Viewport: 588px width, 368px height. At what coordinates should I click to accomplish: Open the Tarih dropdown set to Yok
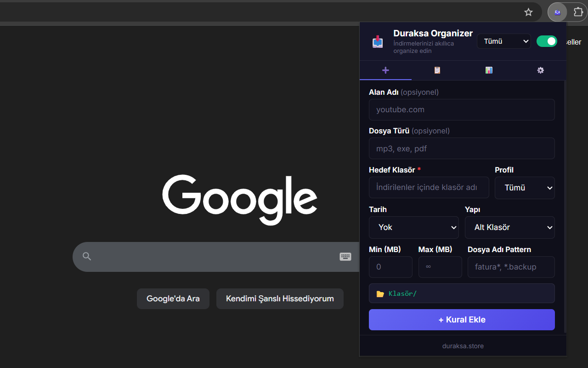pos(413,227)
